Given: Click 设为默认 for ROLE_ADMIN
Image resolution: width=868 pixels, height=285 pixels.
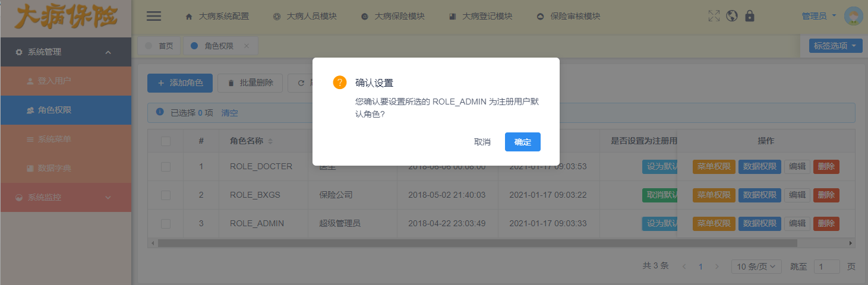Looking at the screenshot, I should 659,223.
